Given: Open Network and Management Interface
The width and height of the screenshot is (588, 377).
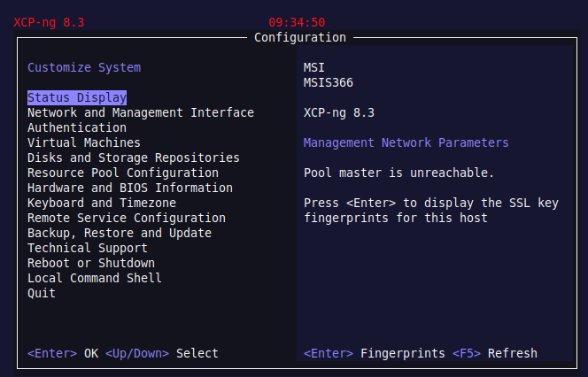Looking at the screenshot, I should point(141,112).
